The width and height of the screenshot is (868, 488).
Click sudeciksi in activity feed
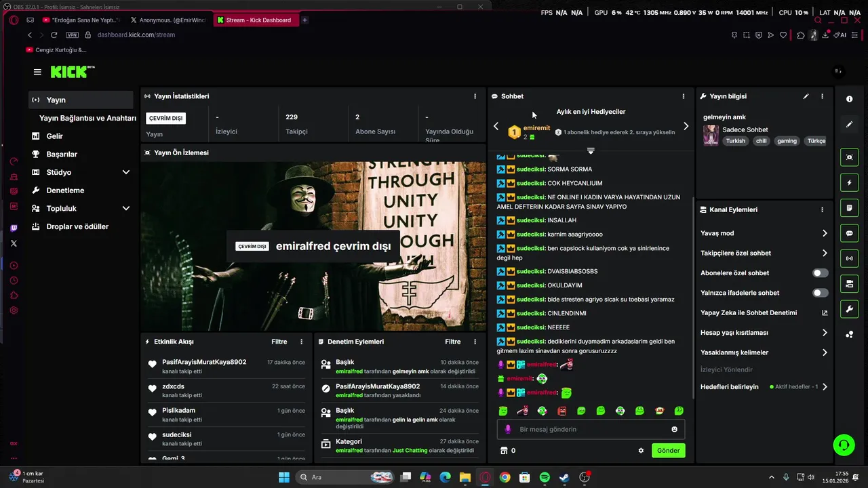tap(176, 434)
